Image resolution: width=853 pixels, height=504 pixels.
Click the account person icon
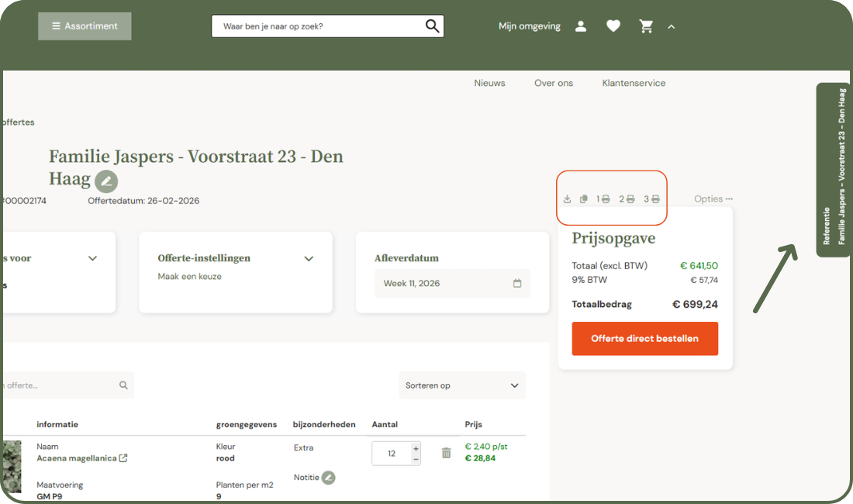click(x=581, y=26)
